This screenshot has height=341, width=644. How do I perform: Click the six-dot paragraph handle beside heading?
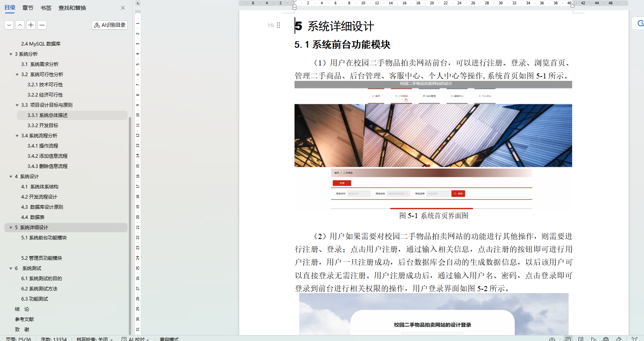[x=278, y=25]
